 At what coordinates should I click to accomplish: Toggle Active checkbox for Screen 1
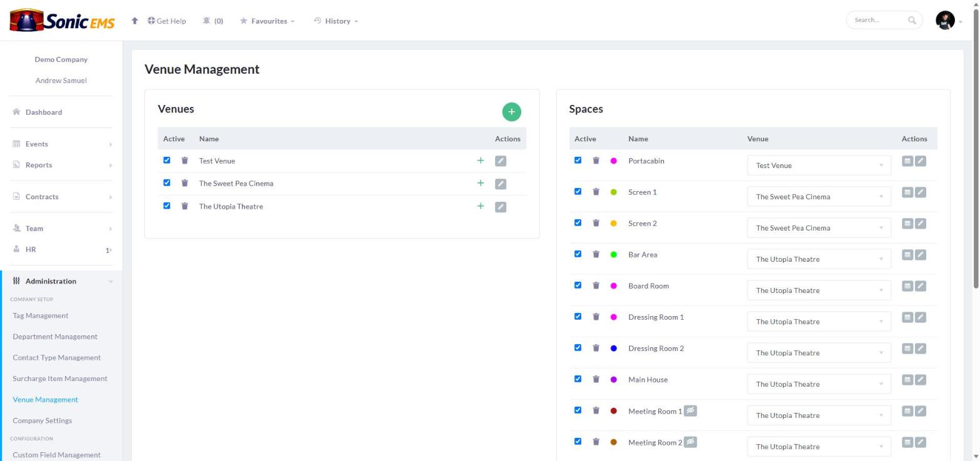(578, 191)
